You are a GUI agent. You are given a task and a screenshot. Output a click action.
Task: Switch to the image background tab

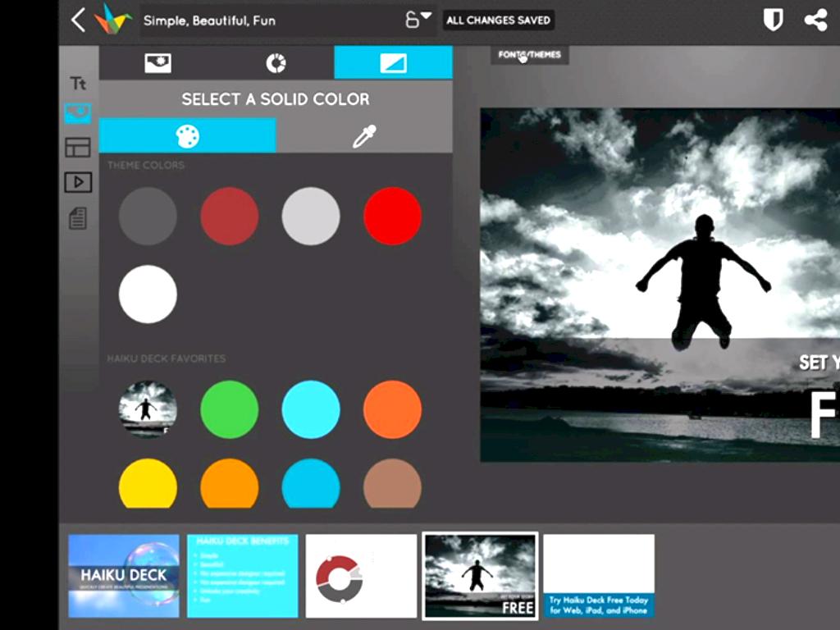pyautogui.click(x=157, y=63)
